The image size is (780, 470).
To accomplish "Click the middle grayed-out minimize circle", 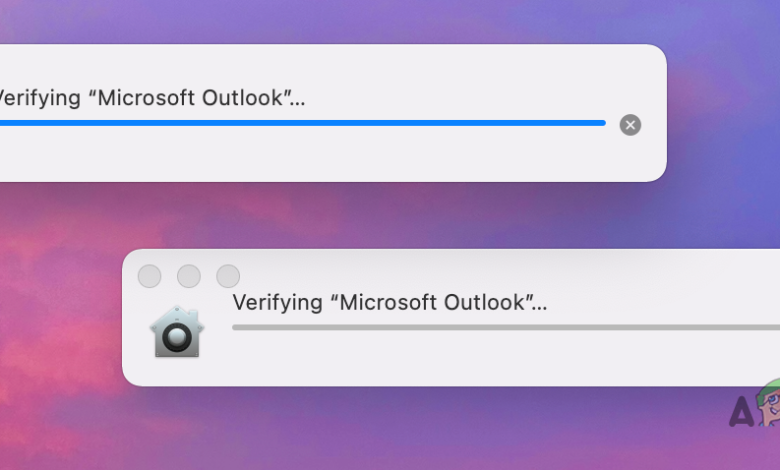I will [x=189, y=276].
